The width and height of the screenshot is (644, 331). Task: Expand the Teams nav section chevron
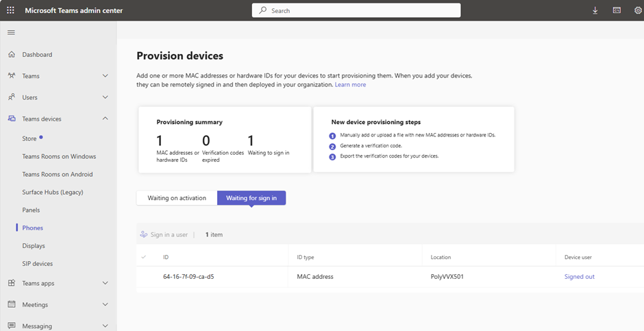pyautogui.click(x=105, y=75)
